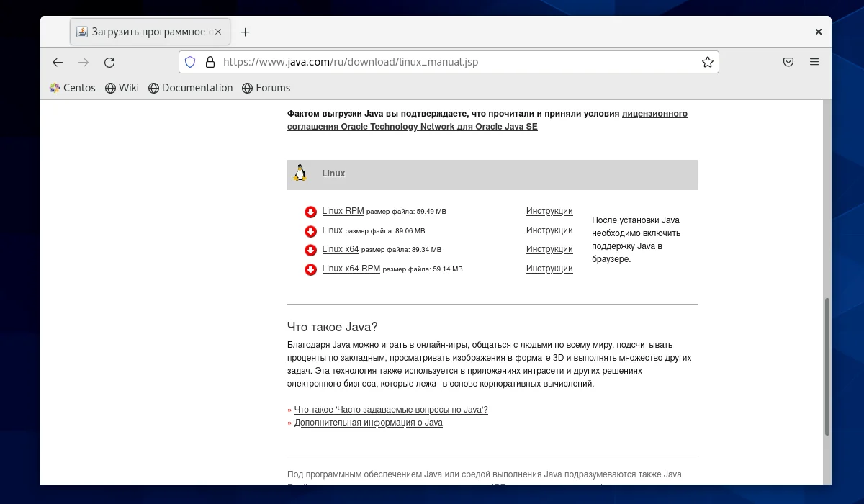This screenshot has width=864, height=504.
Task: Click the Linux penguin icon
Action: tap(300, 173)
